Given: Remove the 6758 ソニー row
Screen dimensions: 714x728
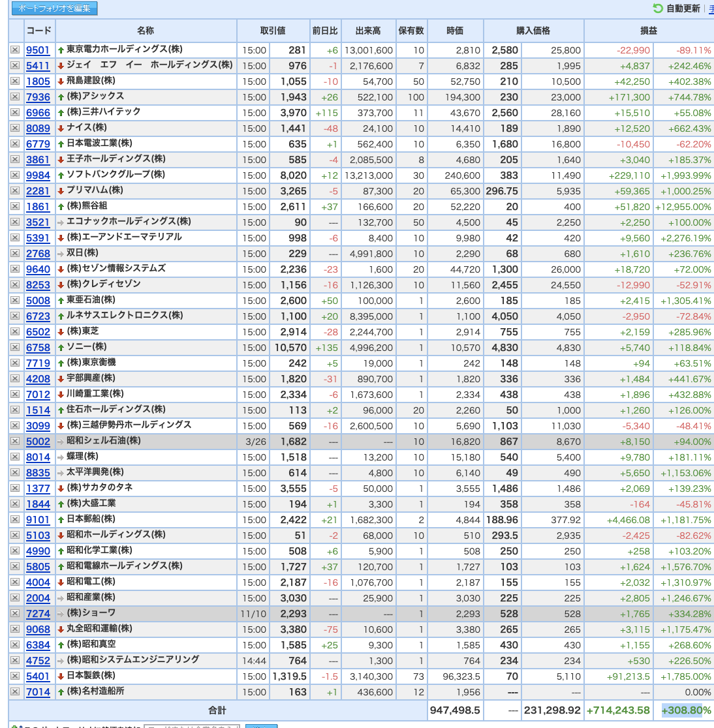Looking at the screenshot, I should pos(15,347).
